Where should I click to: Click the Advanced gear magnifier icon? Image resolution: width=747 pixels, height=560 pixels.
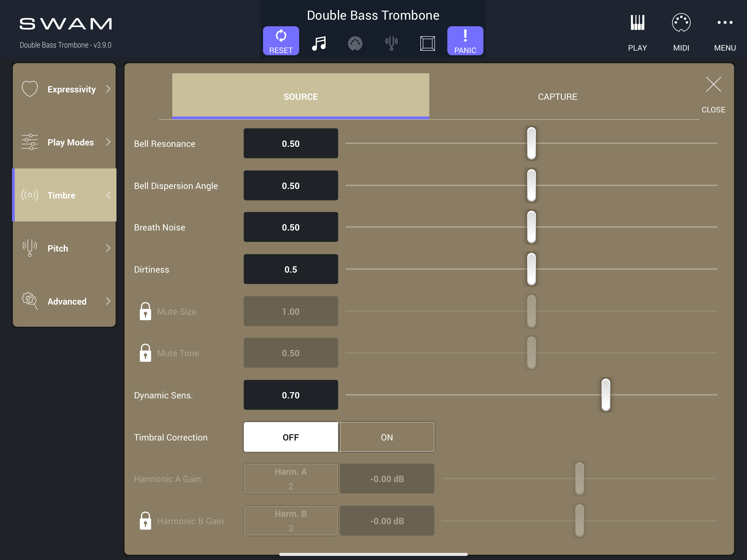30,301
